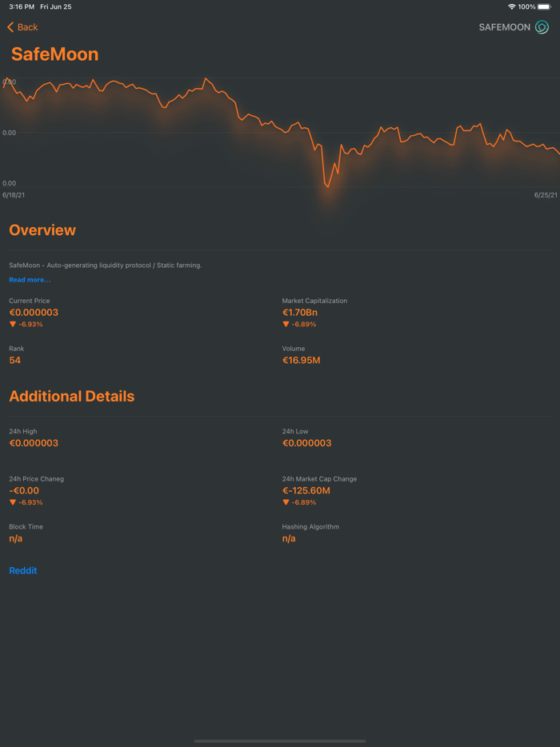The image size is (560, 747).
Task: Click the Wi-Fi icon in the status bar
Action: (512, 6)
